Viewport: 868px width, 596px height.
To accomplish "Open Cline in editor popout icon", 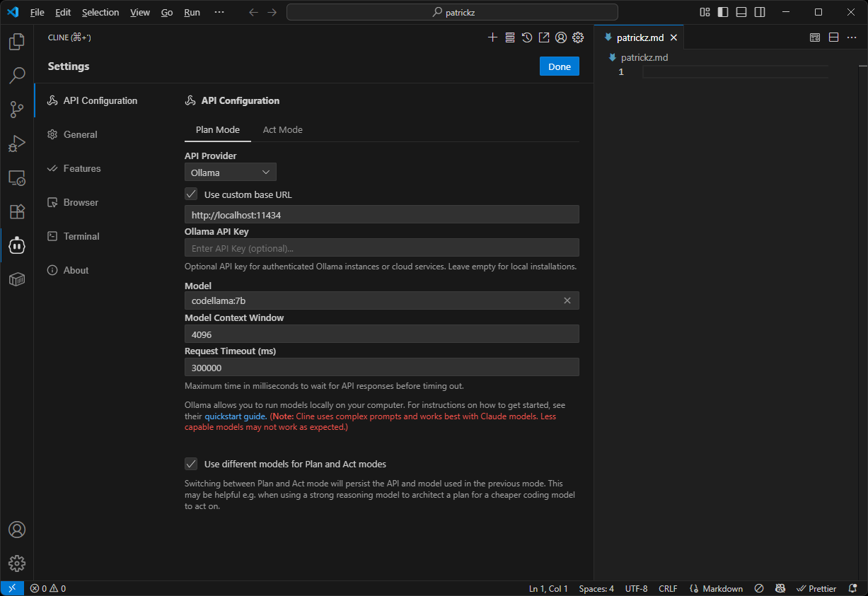I will coord(544,37).
